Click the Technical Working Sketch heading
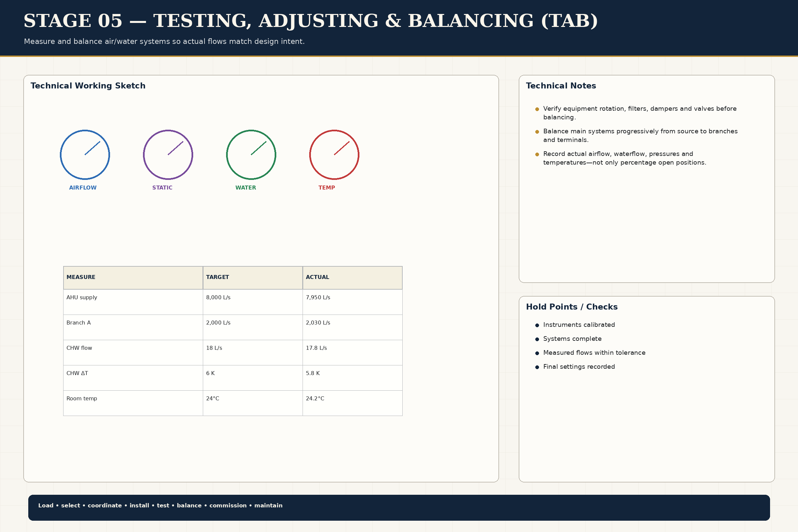The width and height of the screenshot is (798, 532). pos(88,86)
